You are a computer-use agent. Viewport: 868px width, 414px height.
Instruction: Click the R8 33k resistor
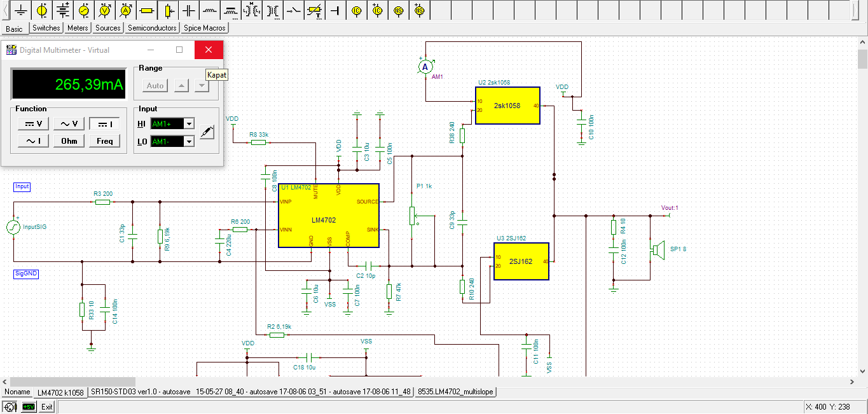pos(258,142)
